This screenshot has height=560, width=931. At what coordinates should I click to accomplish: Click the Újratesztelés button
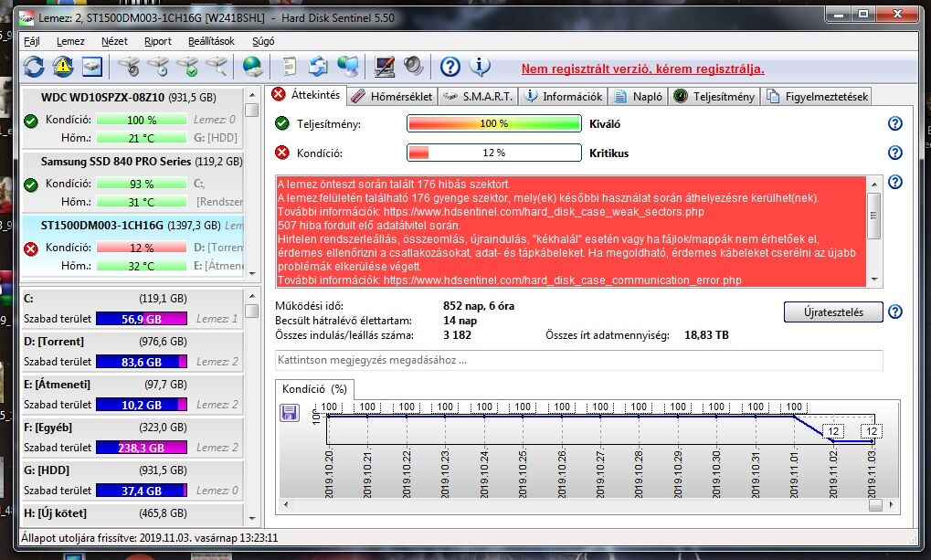833,312
